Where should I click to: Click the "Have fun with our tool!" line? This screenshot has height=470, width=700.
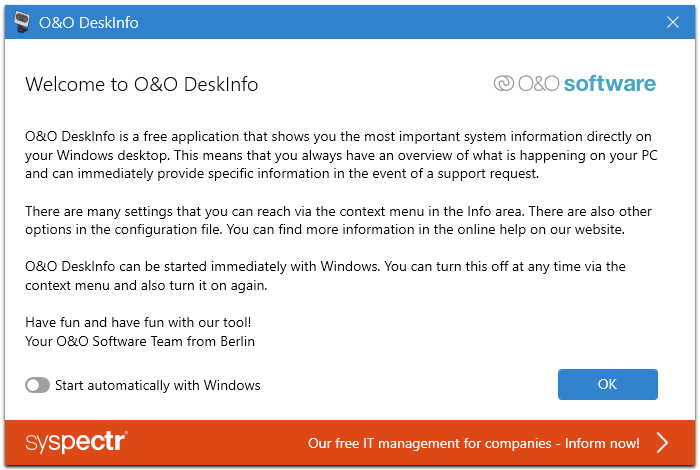click(x=138, y=322)
